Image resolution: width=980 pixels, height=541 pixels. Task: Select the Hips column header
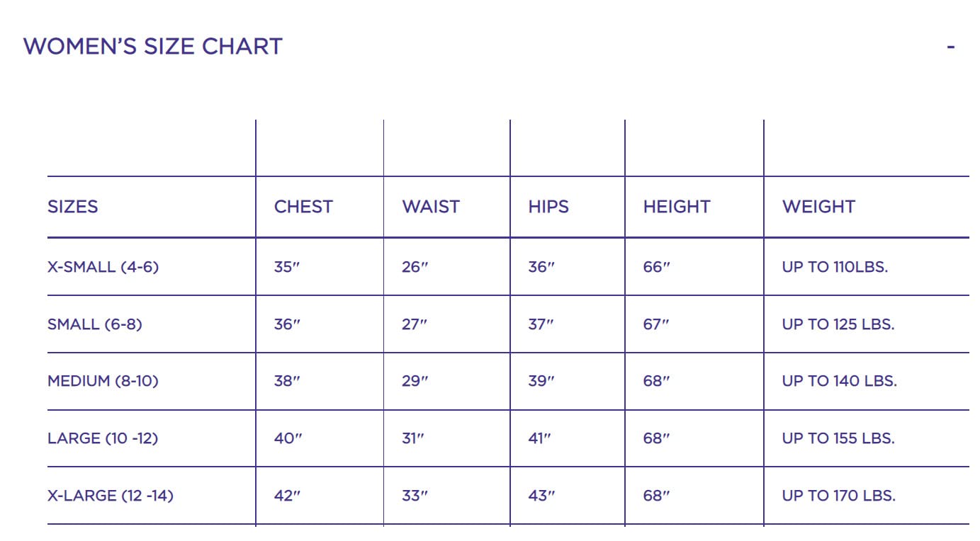pyautogui.click(x=548, y=207)
